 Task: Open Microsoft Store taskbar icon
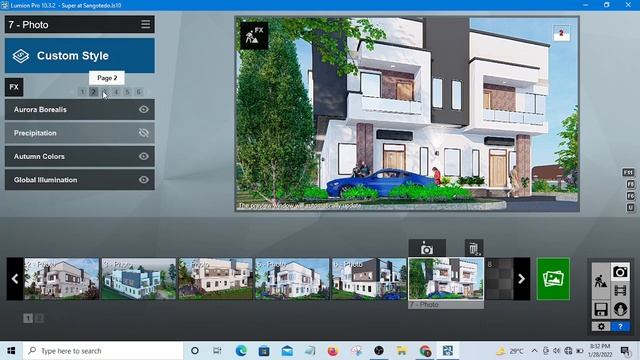[264, 351]
